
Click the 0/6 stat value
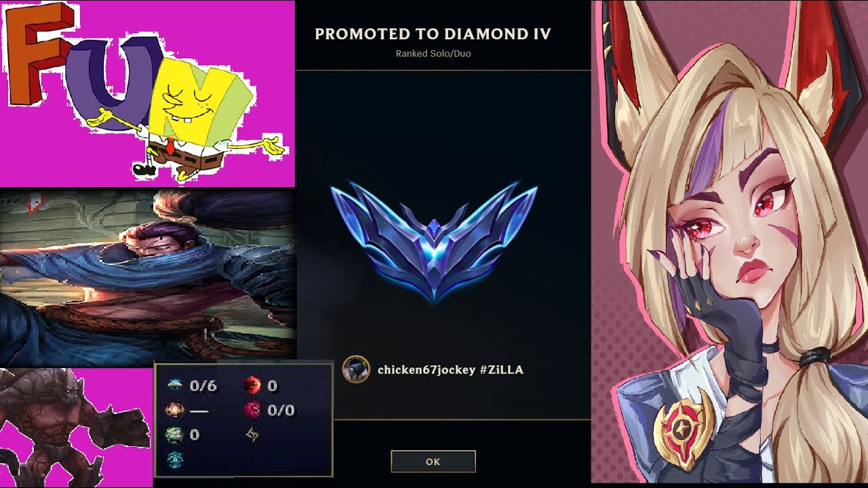point(203,386)
